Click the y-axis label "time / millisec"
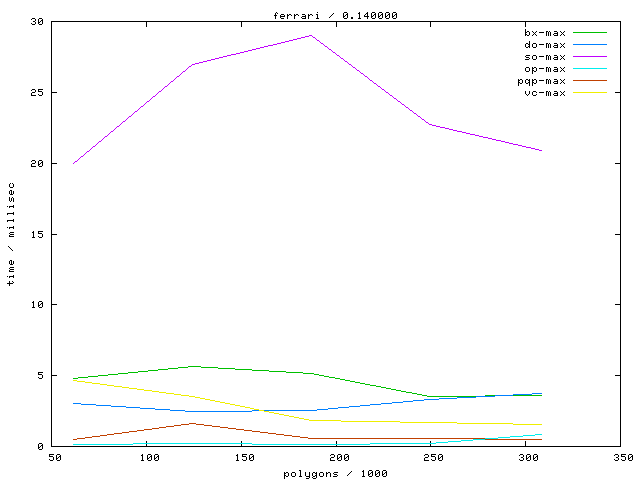640x480 pixels. tap(11, 234)
